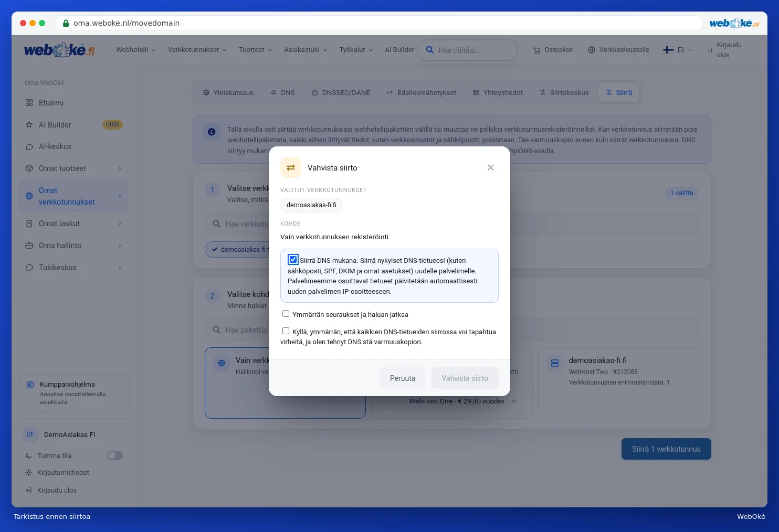Open the Asiakastuki dropdown
The width and height of the screenshot is (779, 532).
(306, 50)
